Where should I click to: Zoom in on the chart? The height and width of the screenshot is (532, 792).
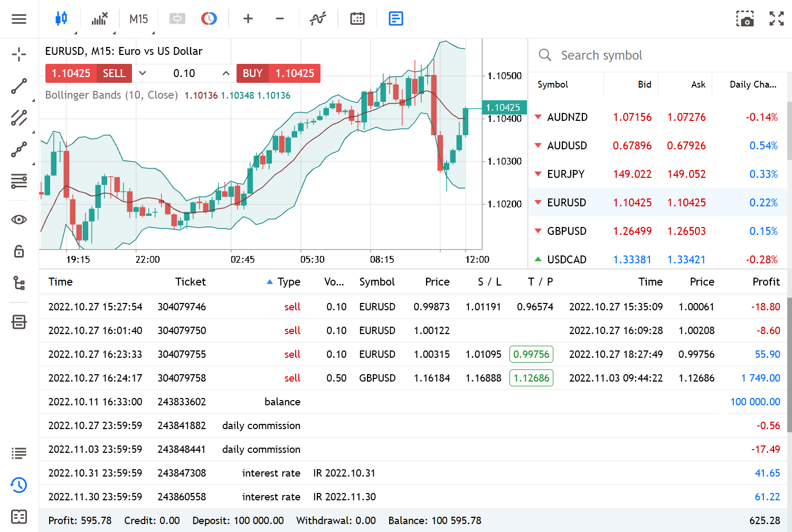point(248,18)
